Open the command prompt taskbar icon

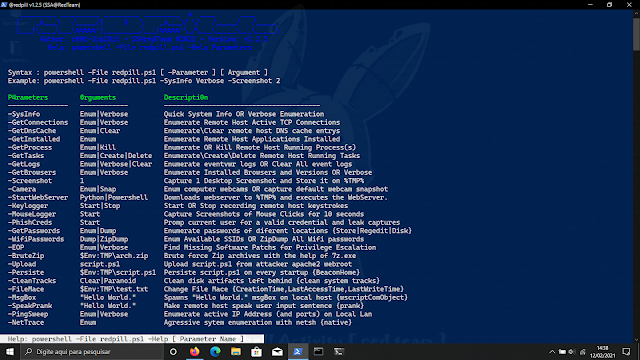pos(339,351)
